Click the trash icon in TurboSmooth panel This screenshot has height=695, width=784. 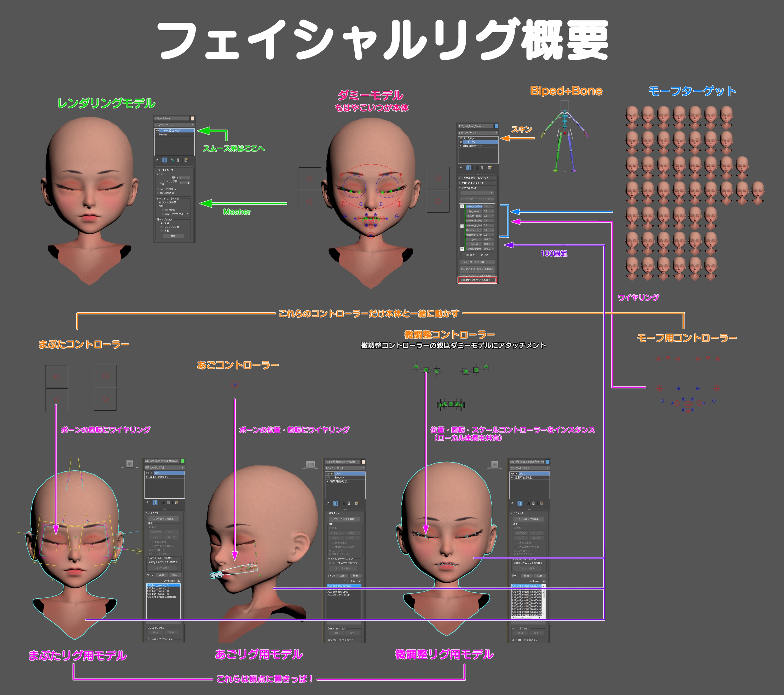(x=178, y=161)
